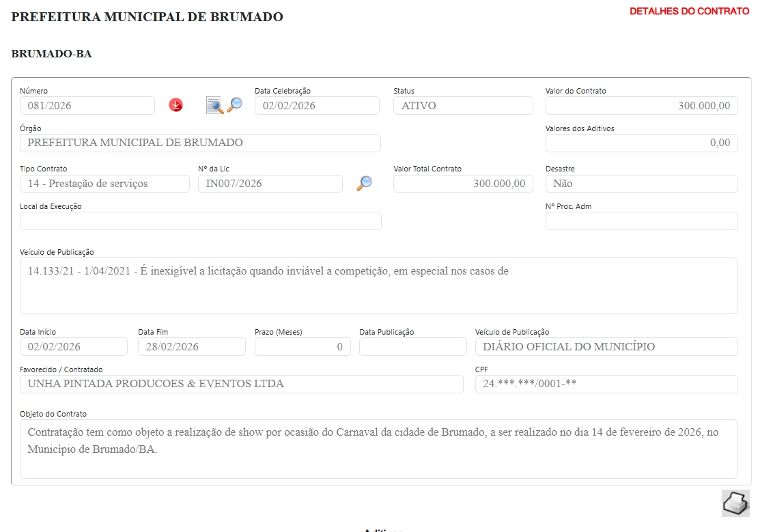Select the Data Celebração date field
The width and height of the screenshot is (773, 532).
coord(317,106)
